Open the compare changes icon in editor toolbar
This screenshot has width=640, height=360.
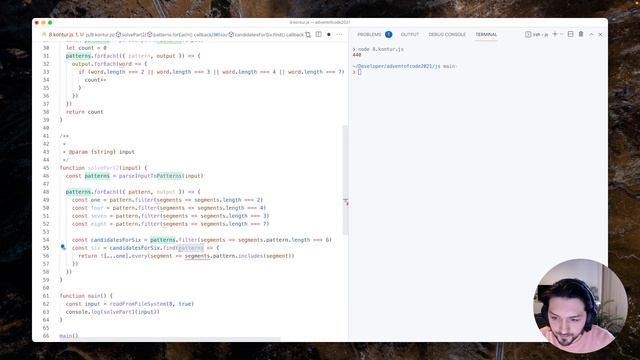(x=308, y=35)
